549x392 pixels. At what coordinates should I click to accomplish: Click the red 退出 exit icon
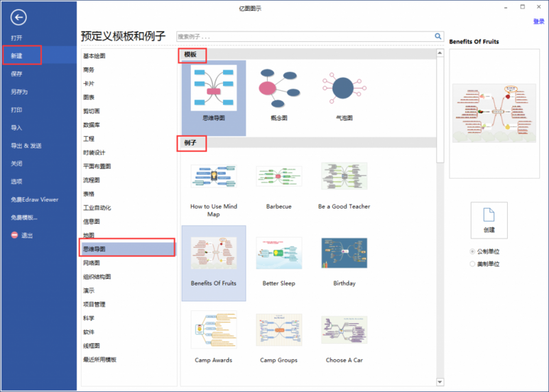14,235
